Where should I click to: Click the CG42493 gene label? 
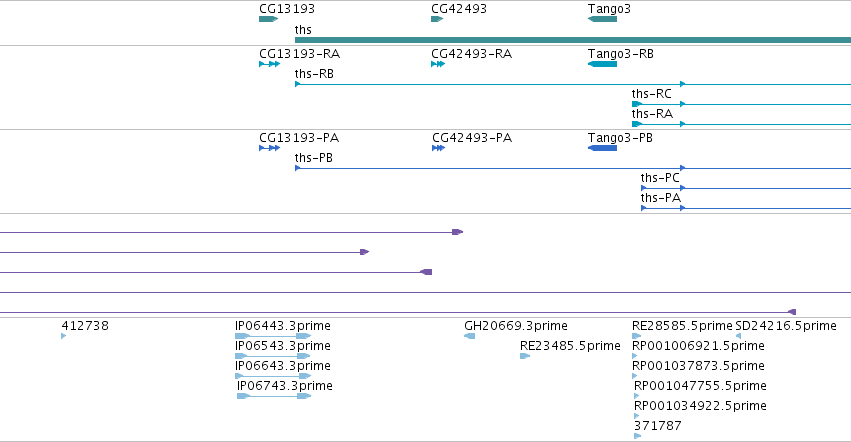(459, 9)
